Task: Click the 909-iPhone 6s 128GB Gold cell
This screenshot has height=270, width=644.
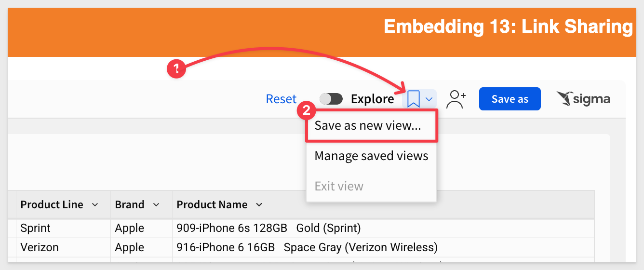Action: pos(383,228)
